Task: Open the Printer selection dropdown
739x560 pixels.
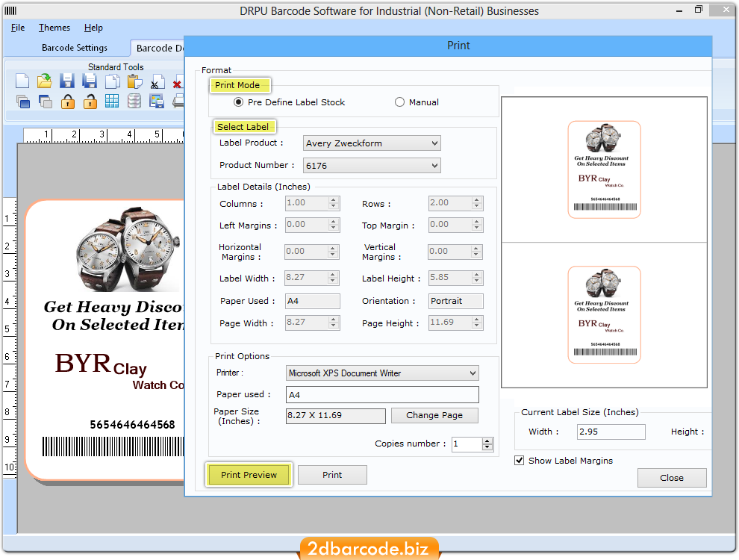Action: (382, 373)
